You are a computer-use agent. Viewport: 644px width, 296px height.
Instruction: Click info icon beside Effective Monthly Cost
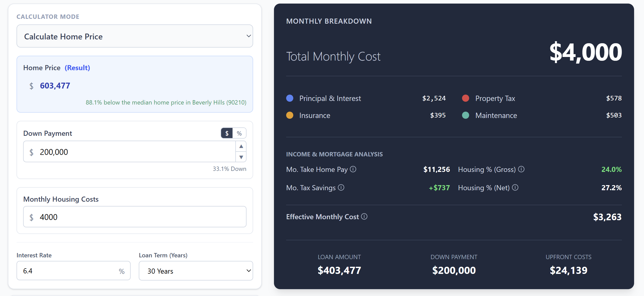(x=364, y=216)
